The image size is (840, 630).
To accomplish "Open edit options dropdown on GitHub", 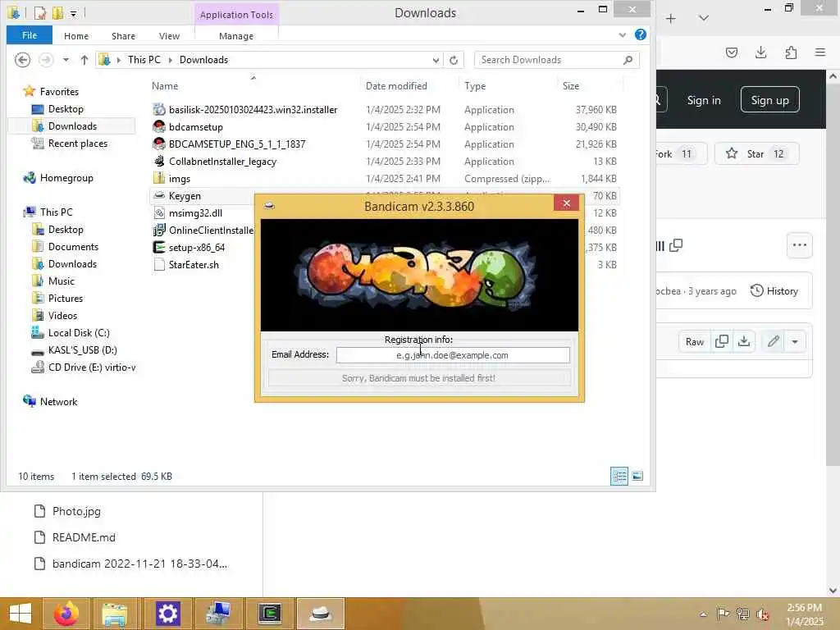I will pyautogui.click(x=795, y=341).
